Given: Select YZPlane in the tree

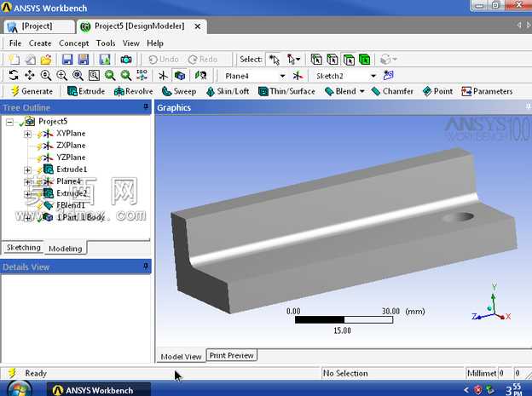Looking at the screenshot, I should [x=71, y=158].
